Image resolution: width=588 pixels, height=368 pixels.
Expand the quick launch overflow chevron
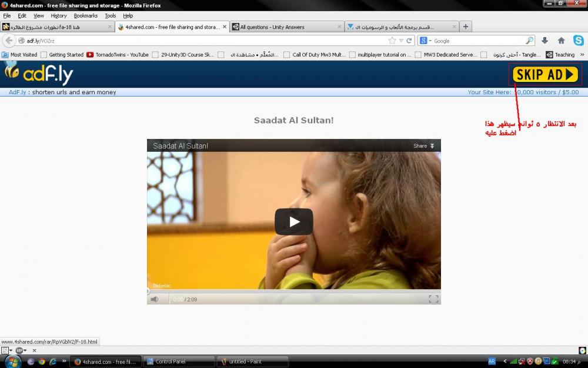pos(64,362)
